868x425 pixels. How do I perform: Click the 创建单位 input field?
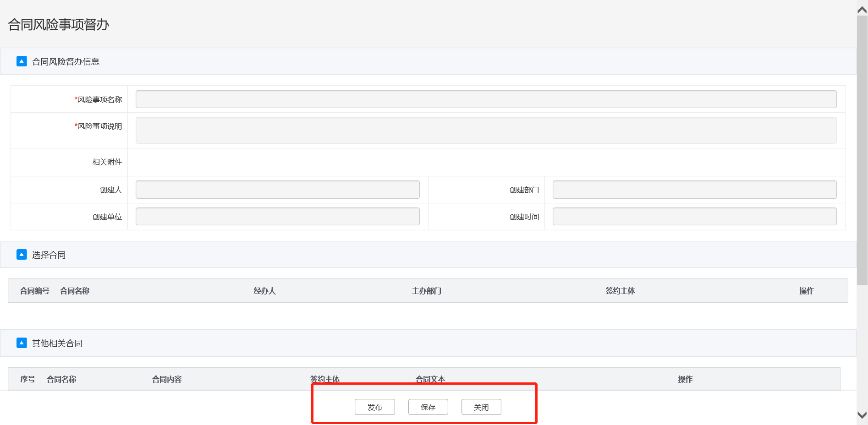[277, 217]
